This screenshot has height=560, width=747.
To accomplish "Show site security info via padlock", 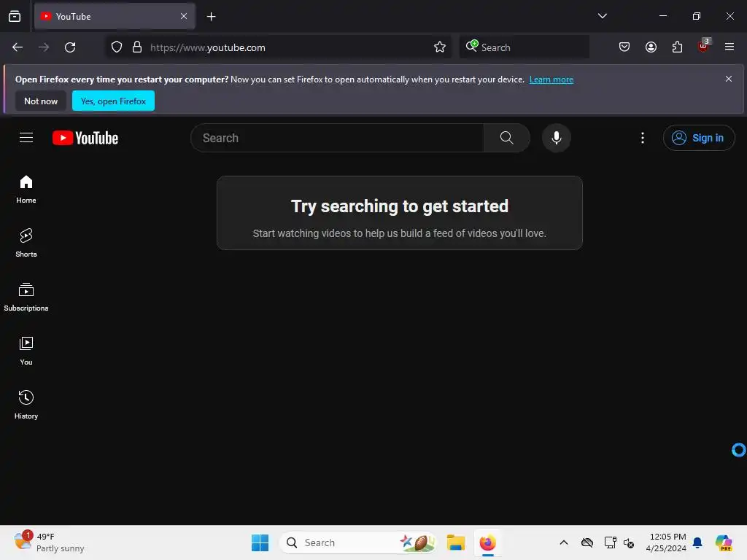I will coord(137,47).
